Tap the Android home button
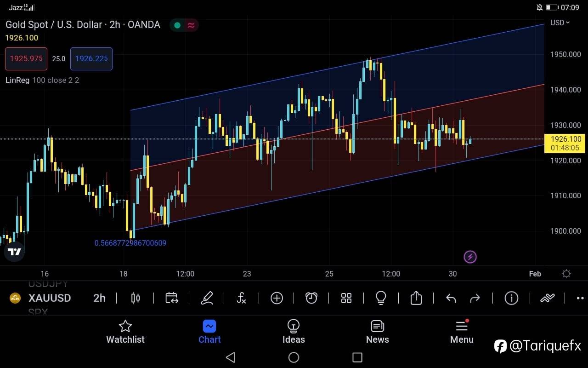The image size is (588, 368). point(294,357)
